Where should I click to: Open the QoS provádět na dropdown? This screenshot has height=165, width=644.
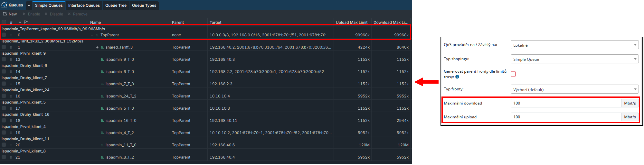(x=574, y=45)
